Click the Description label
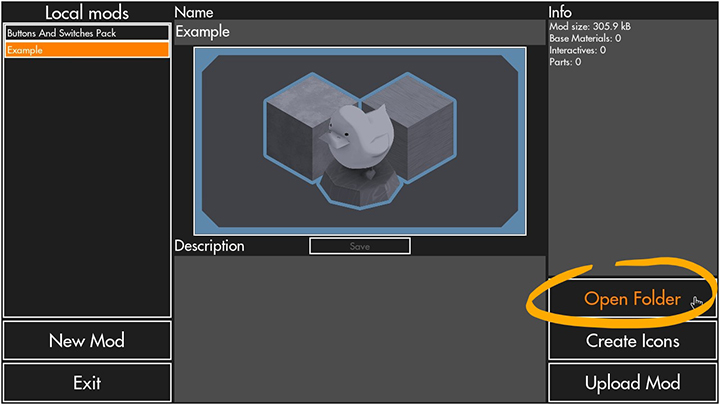 pos(209,246)
